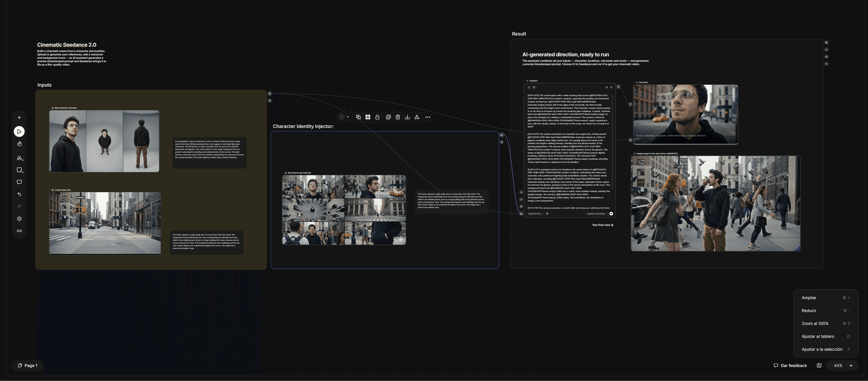Screen dimensions: 868x381
Task: Toggle the lock on the selected group
Action: click(x=377, y=117)
